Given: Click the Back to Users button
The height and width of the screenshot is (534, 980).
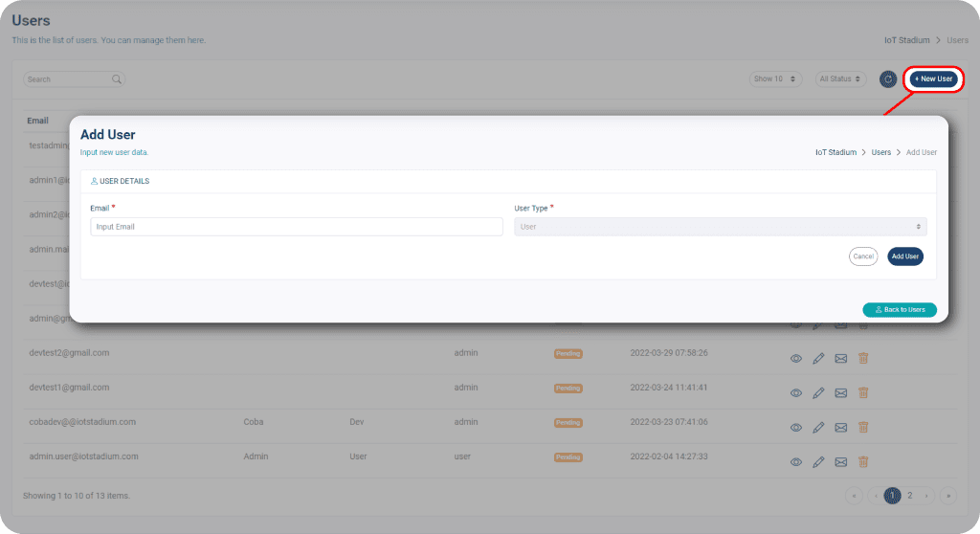Looking at the screenshot, I should 900,310.
